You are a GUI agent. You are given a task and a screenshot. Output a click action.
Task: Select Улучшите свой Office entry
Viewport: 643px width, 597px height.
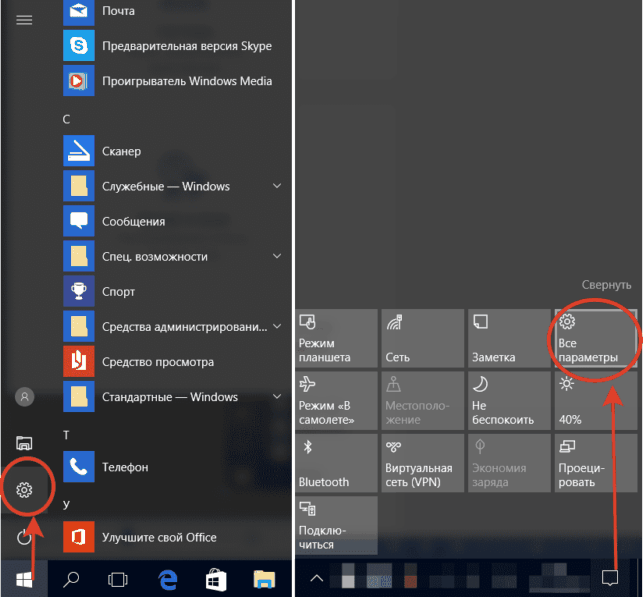point(172,537)
